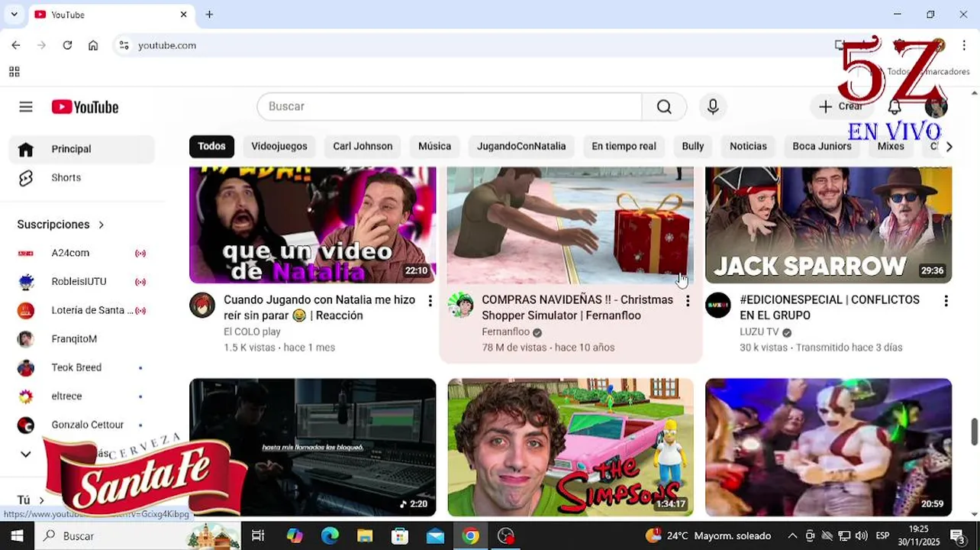The width and height of the screenshot is (980, 550).
Task: Select the Noticias filter chip
Action: [x=748, y=147]
